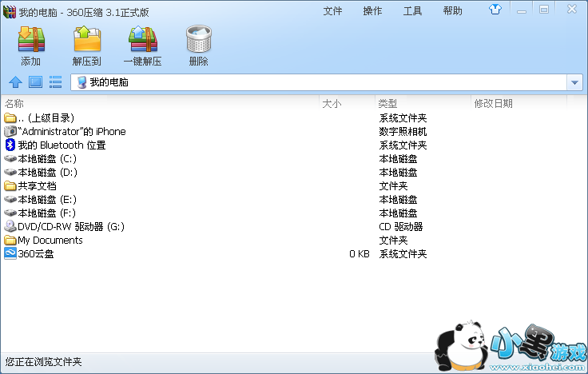
Task: Click status bar text 您正在浏览文件夹
Action: 43,362
